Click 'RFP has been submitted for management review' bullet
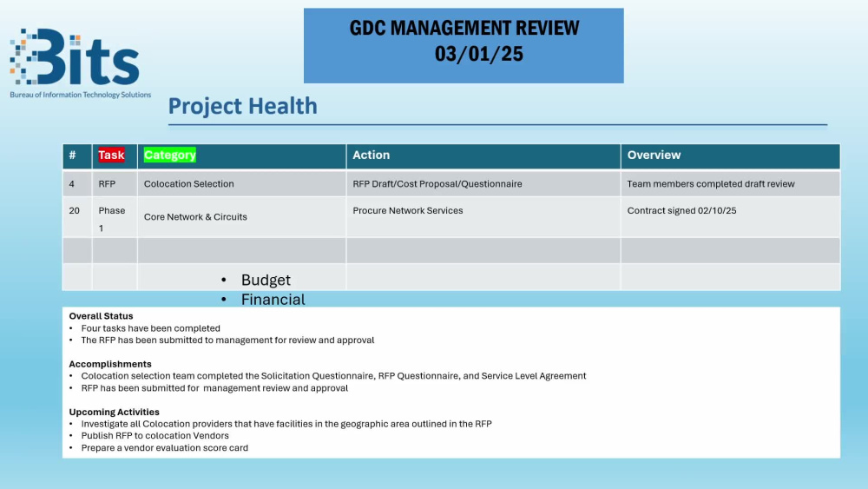Image resolution: width=868 pixels, height=489 pixels. coord(214,388)
